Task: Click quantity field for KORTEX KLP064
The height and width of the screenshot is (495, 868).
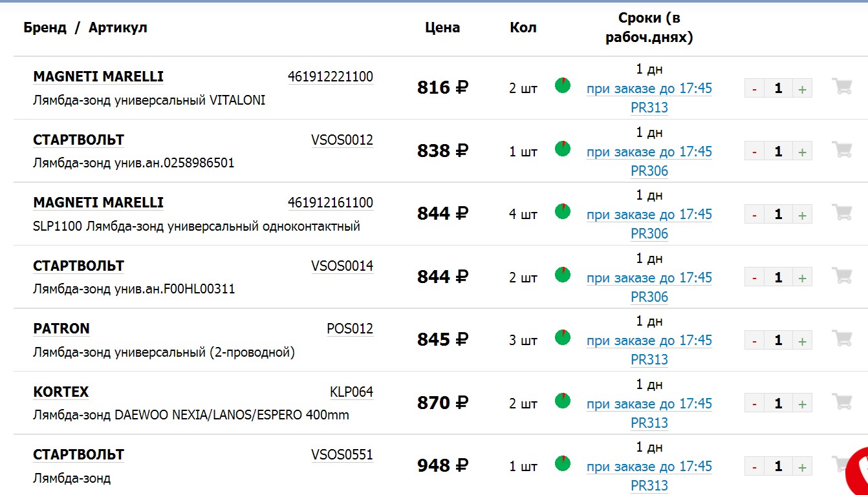Action: (779, 404)
